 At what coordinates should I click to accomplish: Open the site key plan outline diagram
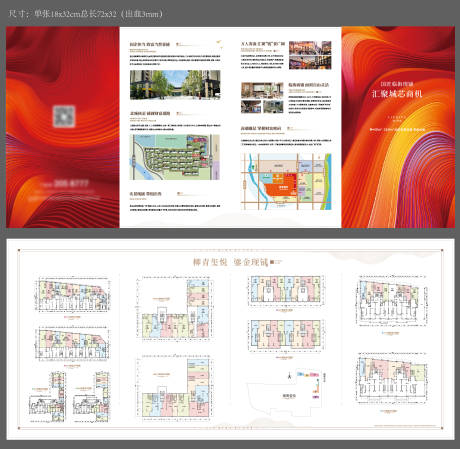point(286,392)
